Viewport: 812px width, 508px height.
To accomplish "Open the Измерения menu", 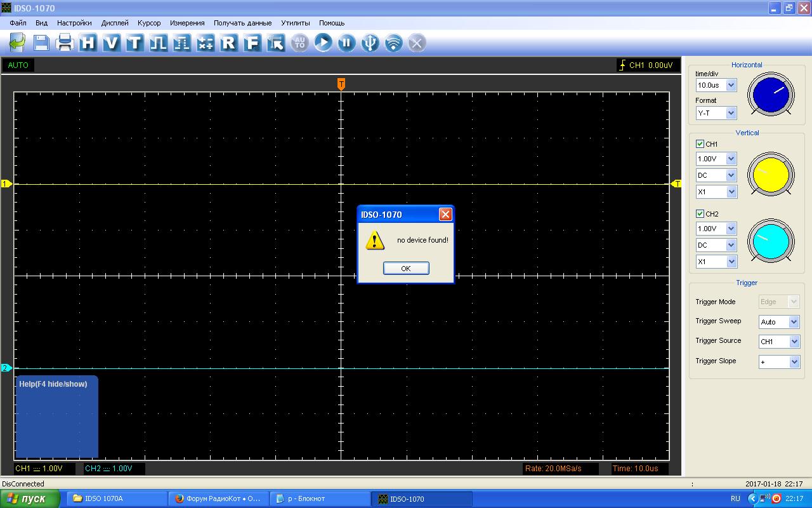I will 187,23.
